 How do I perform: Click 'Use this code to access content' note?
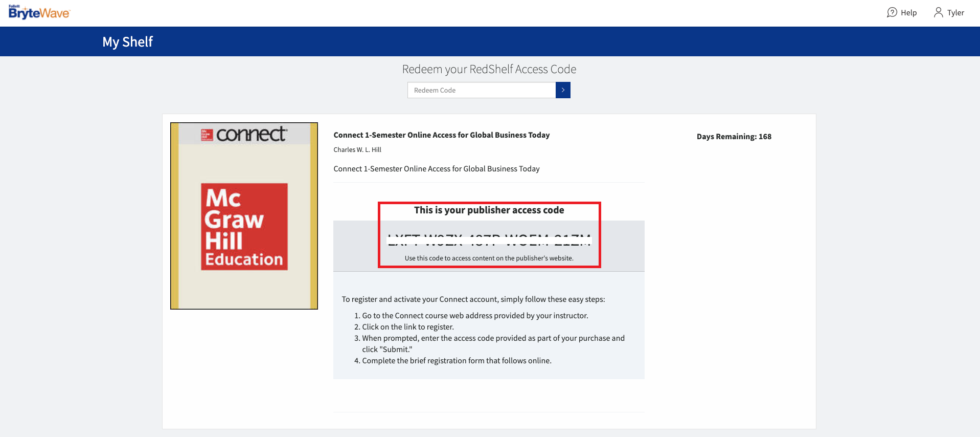coord(489,258)
